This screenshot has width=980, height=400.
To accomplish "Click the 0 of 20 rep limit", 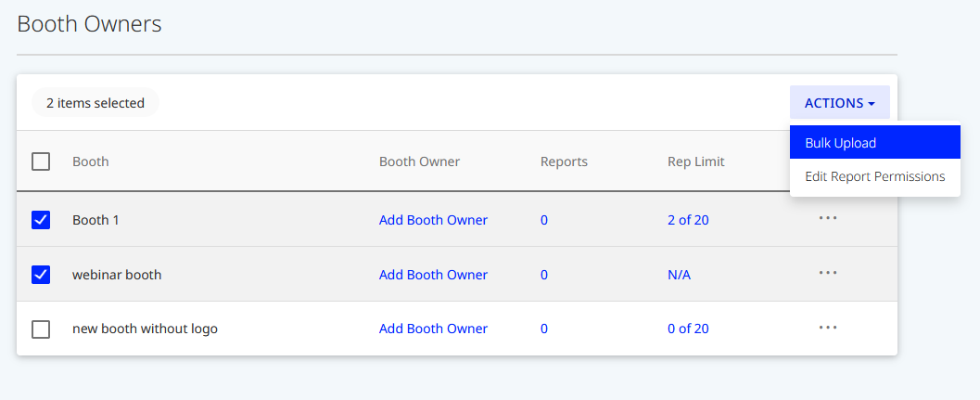I will pos(688,329).
